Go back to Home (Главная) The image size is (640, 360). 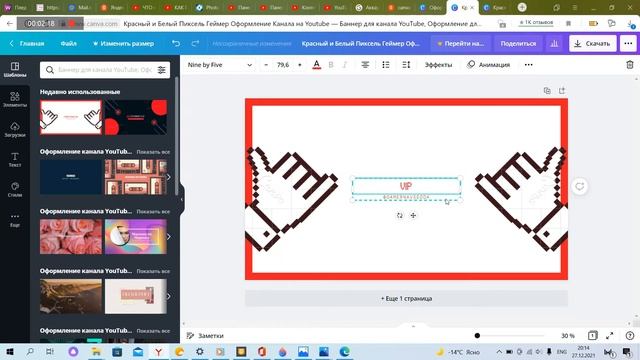pos(27,43)
